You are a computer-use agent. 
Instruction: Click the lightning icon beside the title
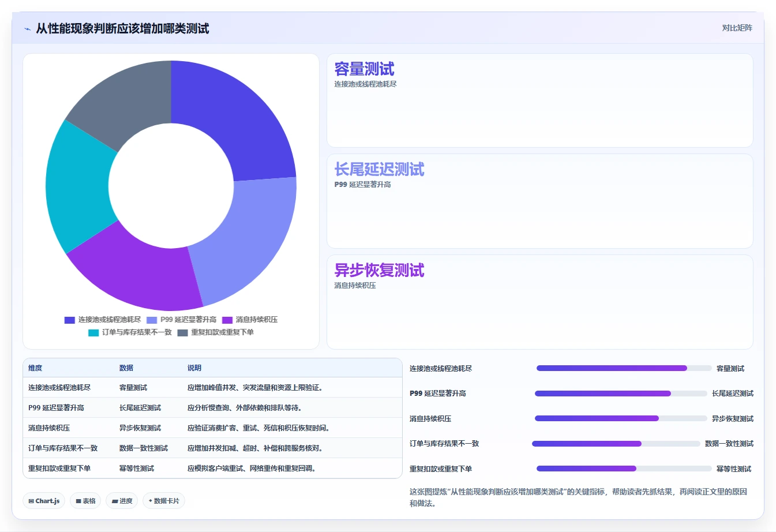click(27, 29)
